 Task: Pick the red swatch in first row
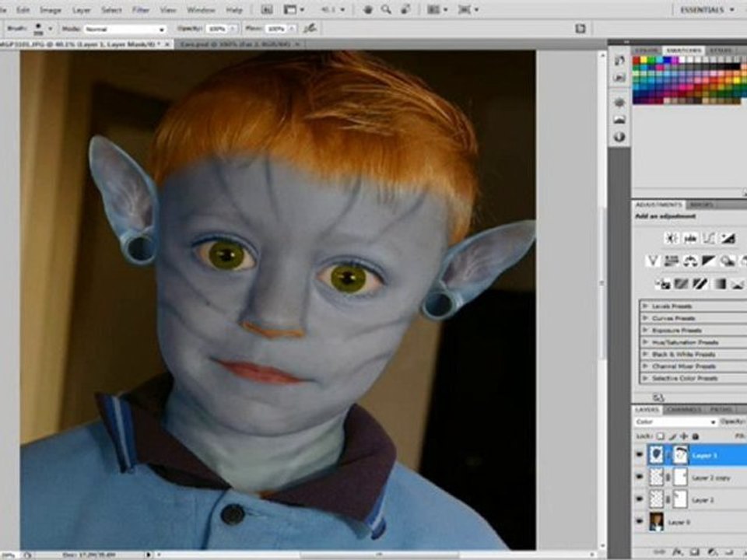636,60
